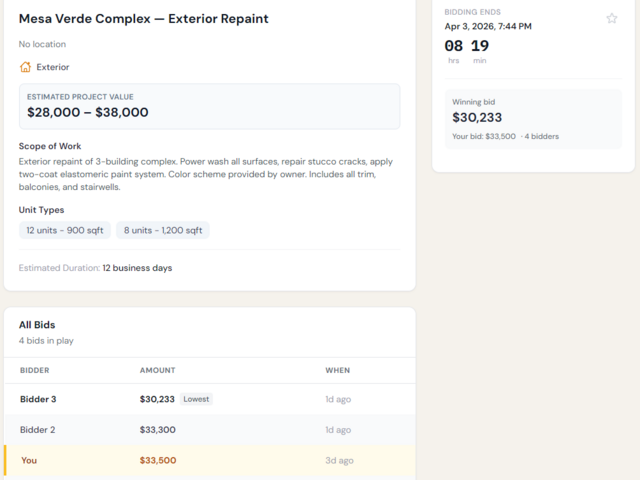Viewport: 640px width, 480px height.
Task: Click the Your bid $33,500 text
Action: tap(484, 136)
